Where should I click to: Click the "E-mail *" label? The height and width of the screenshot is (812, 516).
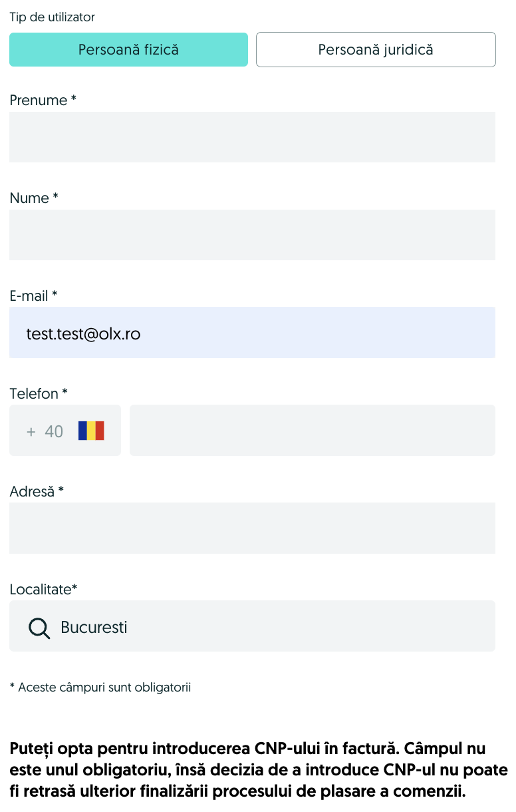(34, 296)
